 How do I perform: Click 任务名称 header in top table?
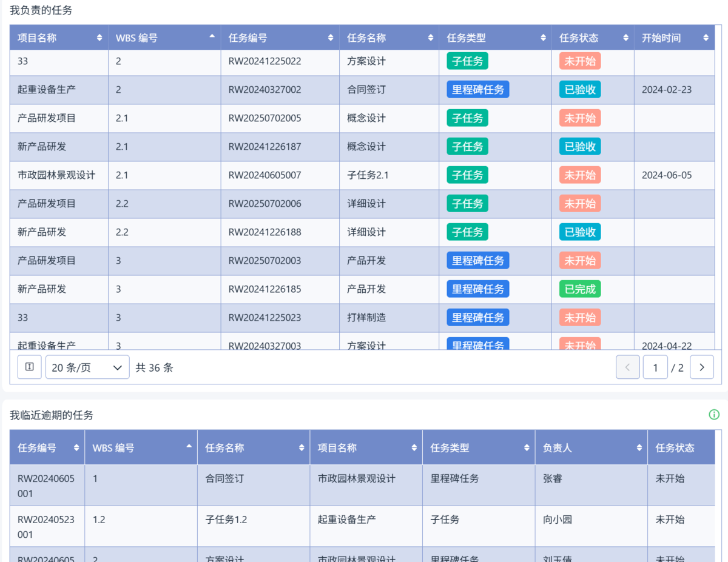(366, 38)
